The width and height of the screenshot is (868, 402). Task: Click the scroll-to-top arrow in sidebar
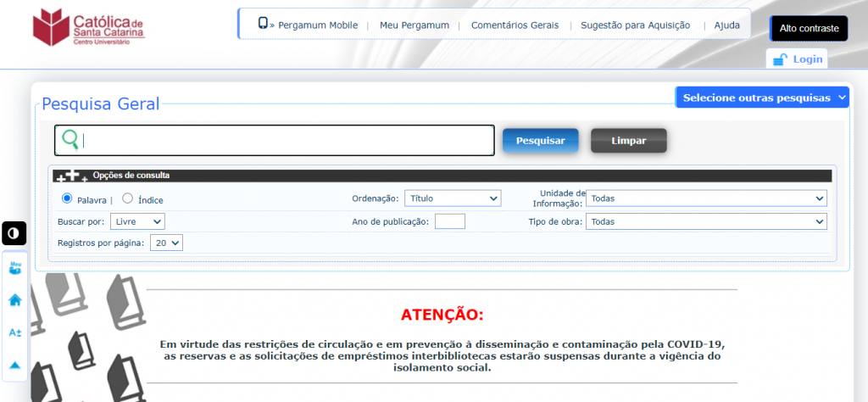click(14, 365)
